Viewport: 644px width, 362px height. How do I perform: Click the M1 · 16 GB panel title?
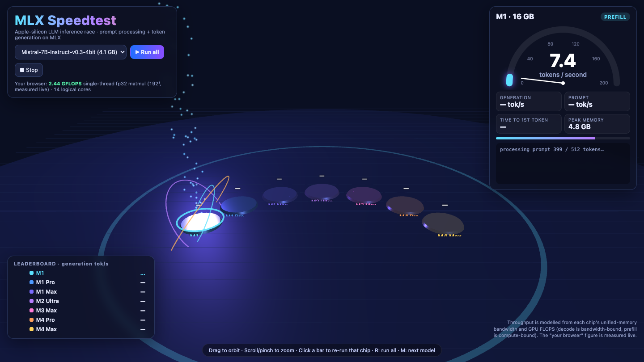click(515, 17)
